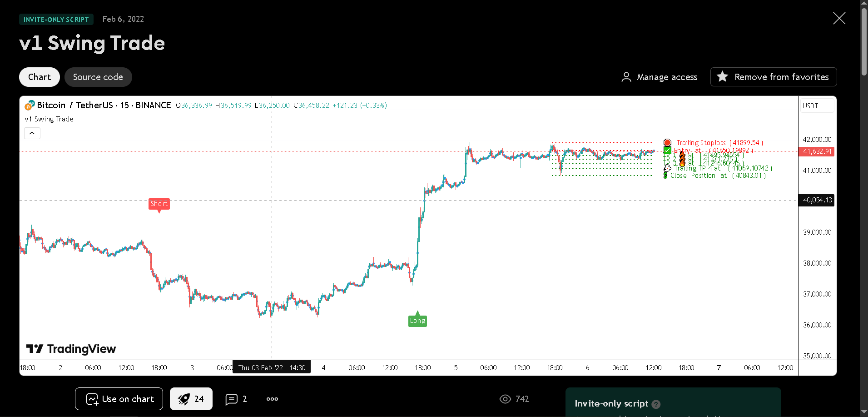Click the scrollbar up arrow
The width and height of the screenshot is (868, 417).
(863, 3)
